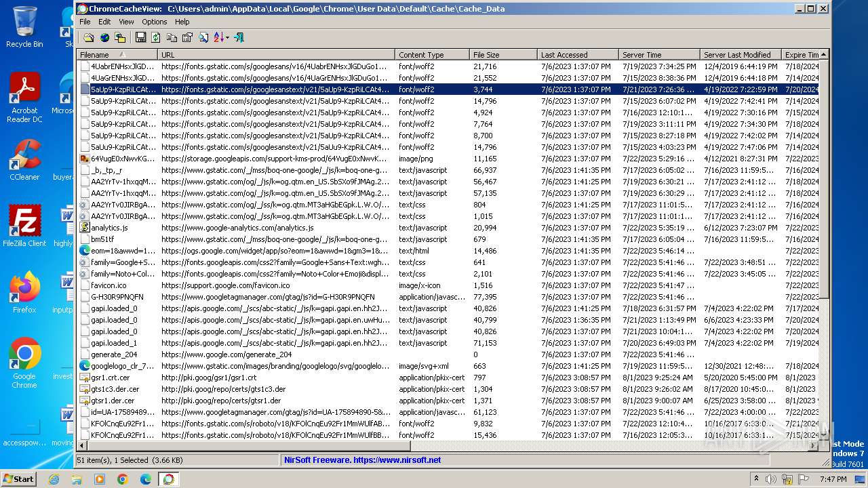Open the View menu
The height and width of the screenshot is (488, 868).
[x=126, y=22]
